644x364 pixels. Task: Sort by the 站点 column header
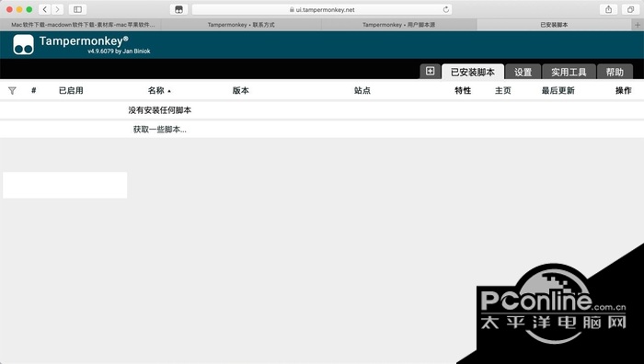(362, 90)
